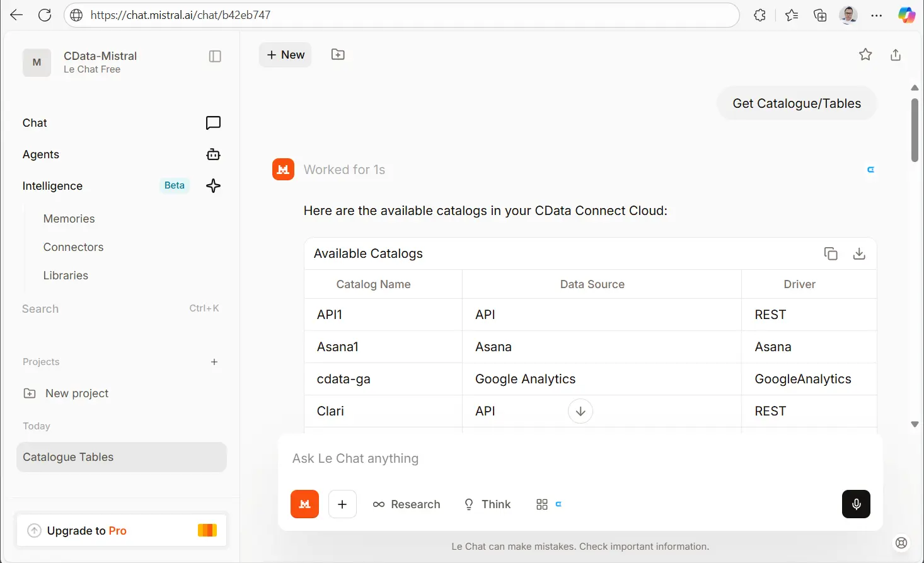Screen dimensions: 924x563
Task: Add a project using the Projects plus
Action: pyautogui.click(x=214, y=362)
